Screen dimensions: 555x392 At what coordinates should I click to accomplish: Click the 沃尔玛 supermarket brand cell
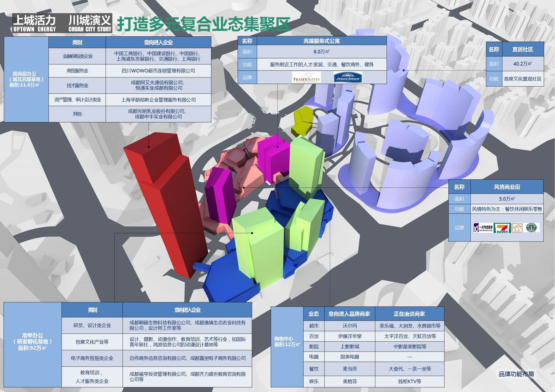349,326
